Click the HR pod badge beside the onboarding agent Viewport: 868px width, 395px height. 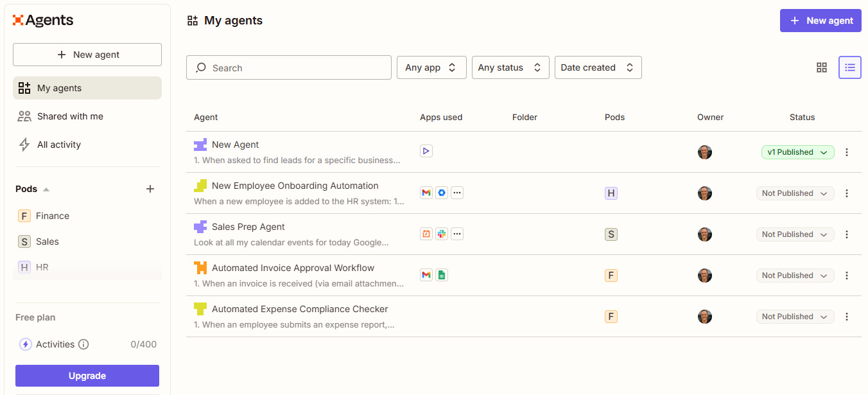[611, 193]
